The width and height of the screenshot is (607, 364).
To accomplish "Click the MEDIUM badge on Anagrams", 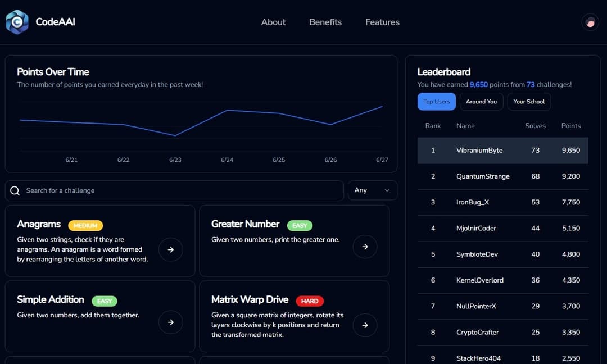I will 85,225.
